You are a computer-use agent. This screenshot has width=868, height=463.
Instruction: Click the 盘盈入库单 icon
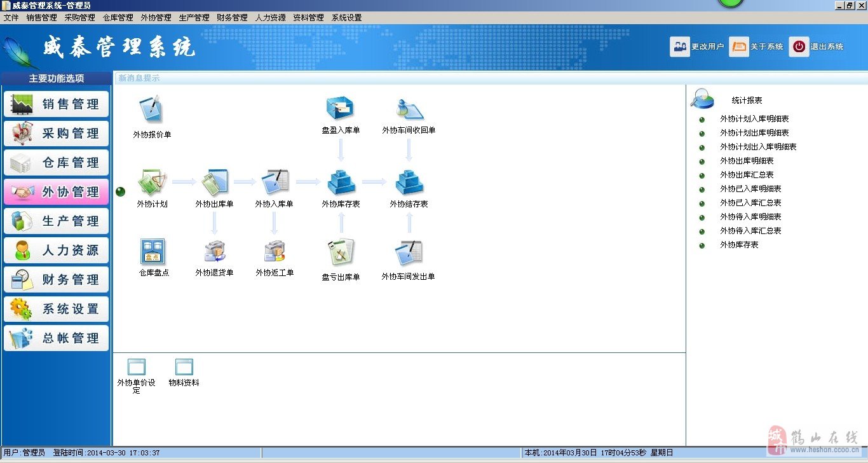click(x=341, y=108)
